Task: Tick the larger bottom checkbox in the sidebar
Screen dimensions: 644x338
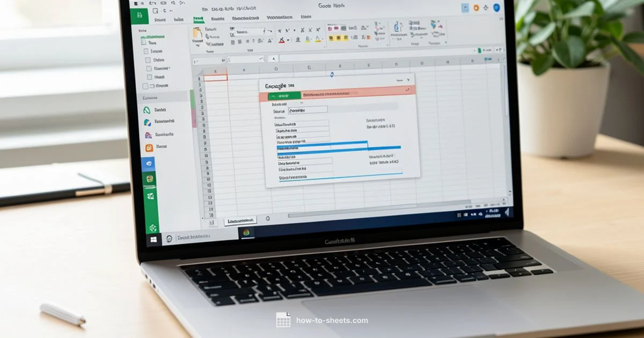Action: [x=145, y=86]
